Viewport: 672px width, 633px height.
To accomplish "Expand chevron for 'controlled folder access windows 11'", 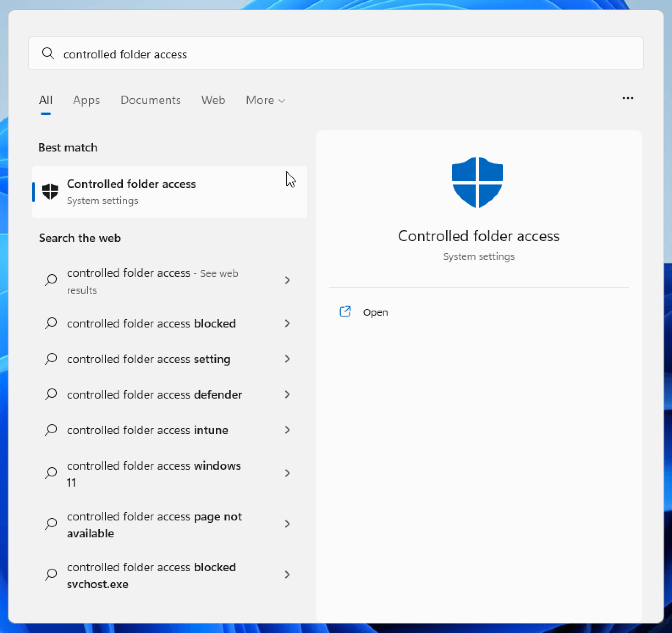I will 287,473.
